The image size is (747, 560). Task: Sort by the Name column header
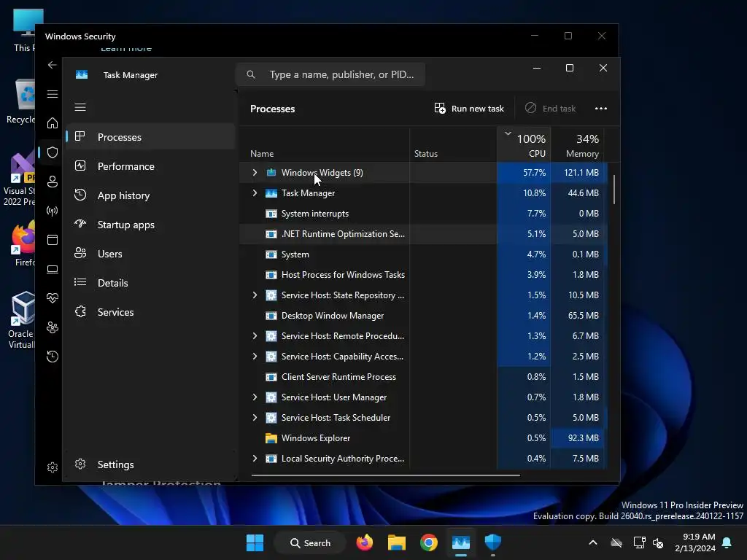(325, 145)
